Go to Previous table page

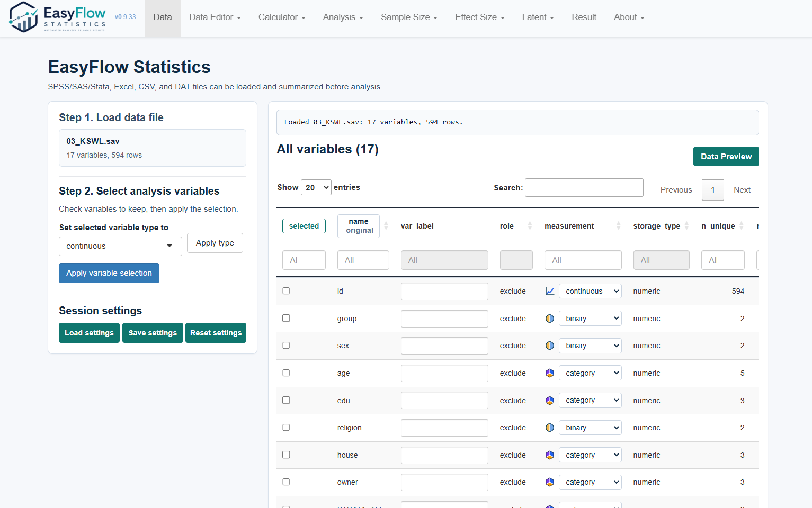pos(676,190)
